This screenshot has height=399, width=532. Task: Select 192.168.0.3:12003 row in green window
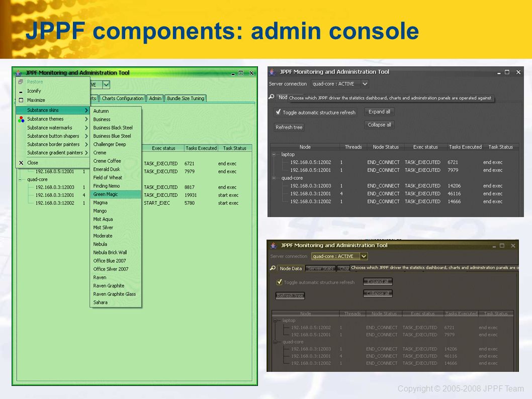(135, 187)
